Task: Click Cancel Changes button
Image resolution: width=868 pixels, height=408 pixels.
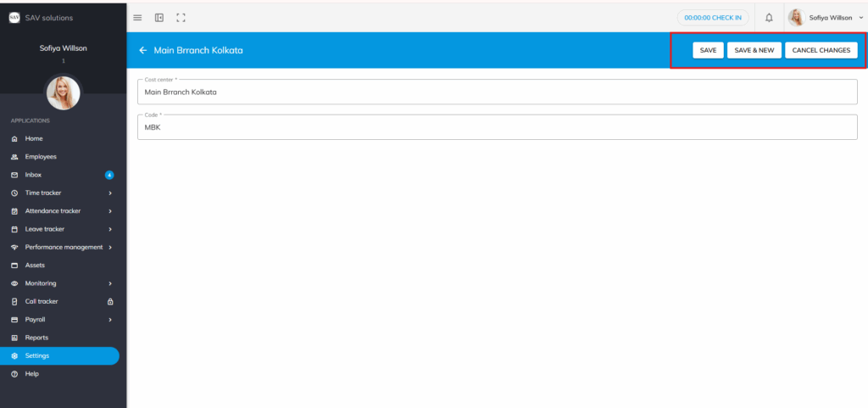Action: (821, 51)
